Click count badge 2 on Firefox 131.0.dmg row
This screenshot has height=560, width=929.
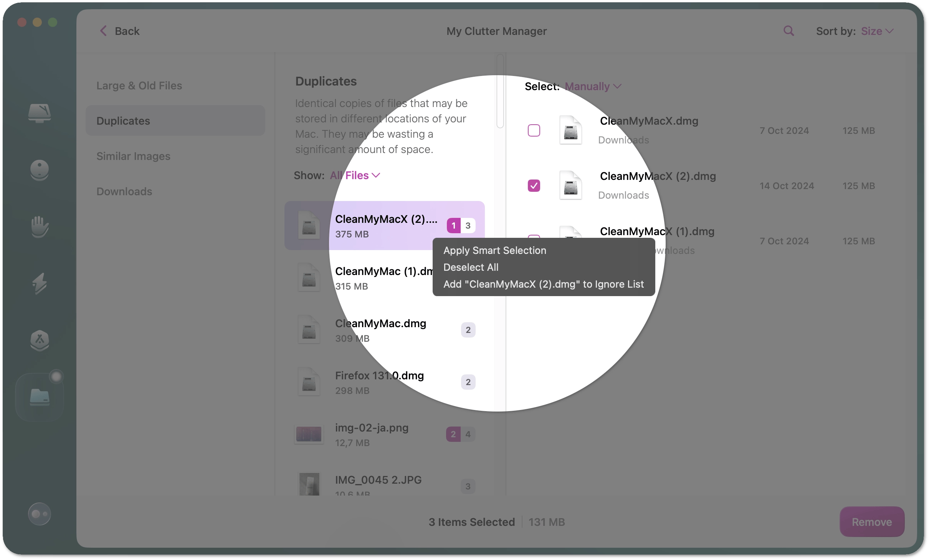[x=468, y=382]
